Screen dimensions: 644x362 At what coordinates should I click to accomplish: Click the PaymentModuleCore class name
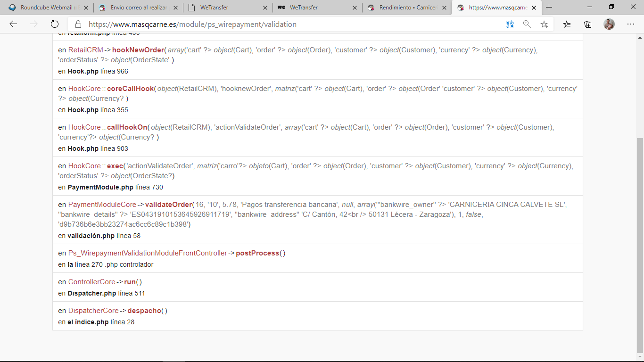102,205
